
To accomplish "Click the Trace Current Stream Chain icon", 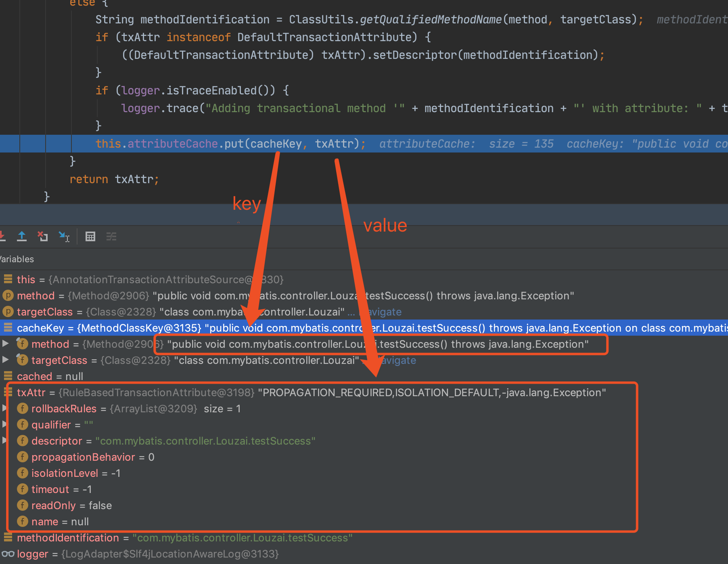I will [111, 236].
